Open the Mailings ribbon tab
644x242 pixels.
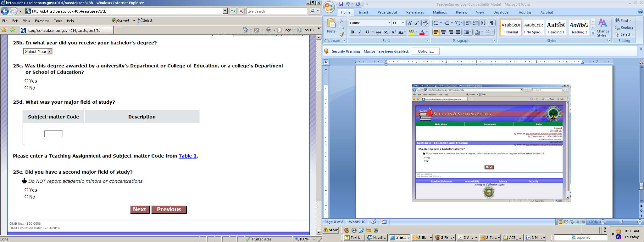point(440,12)
